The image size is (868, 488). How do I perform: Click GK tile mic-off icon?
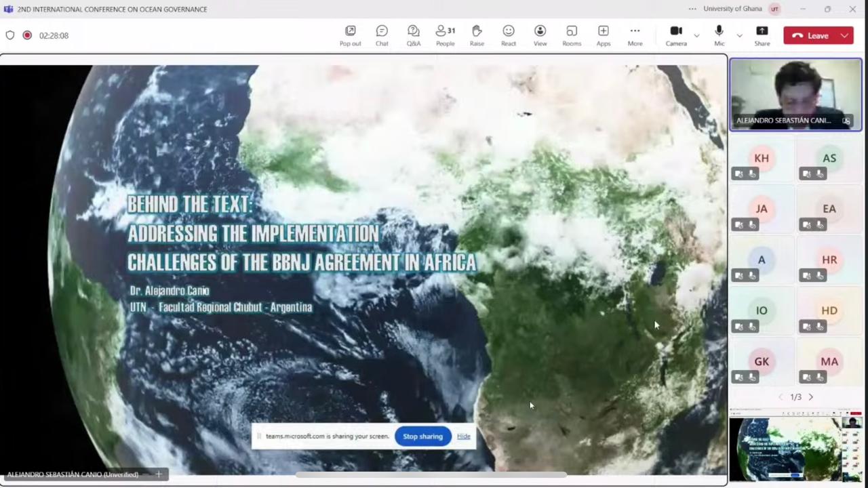point(752,378)
